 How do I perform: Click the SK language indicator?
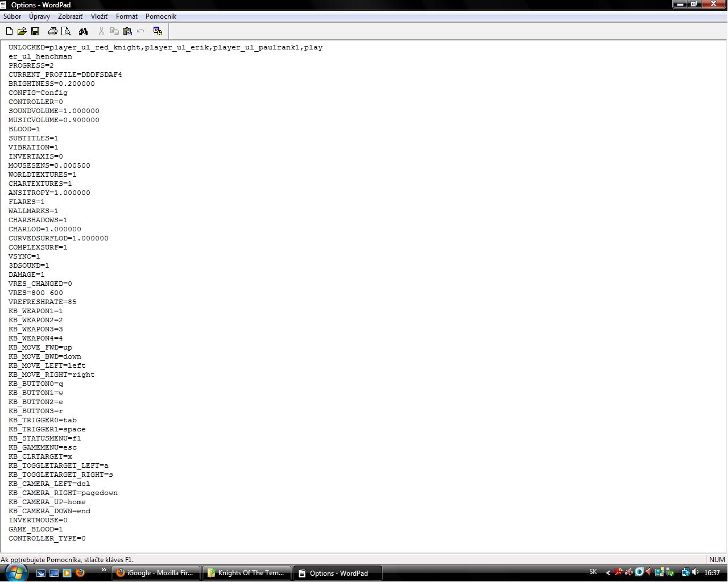click(593, 572)
